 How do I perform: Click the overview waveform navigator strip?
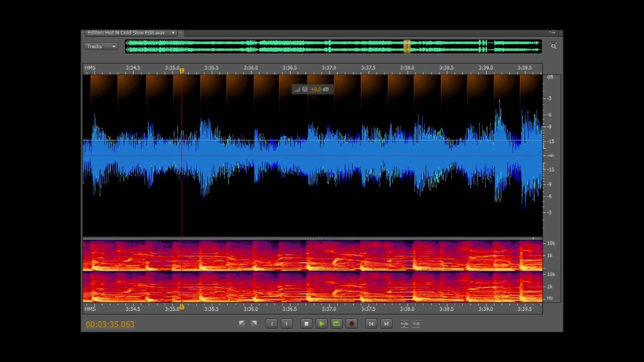(333, 47)
